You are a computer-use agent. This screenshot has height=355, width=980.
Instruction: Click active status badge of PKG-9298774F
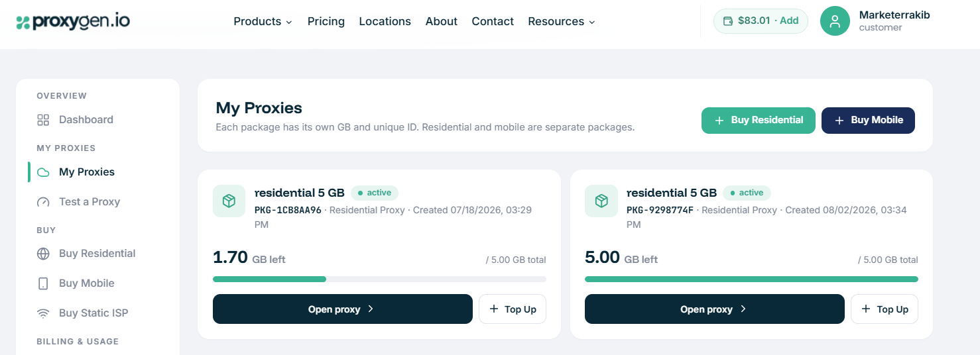[x=747, y=193]
